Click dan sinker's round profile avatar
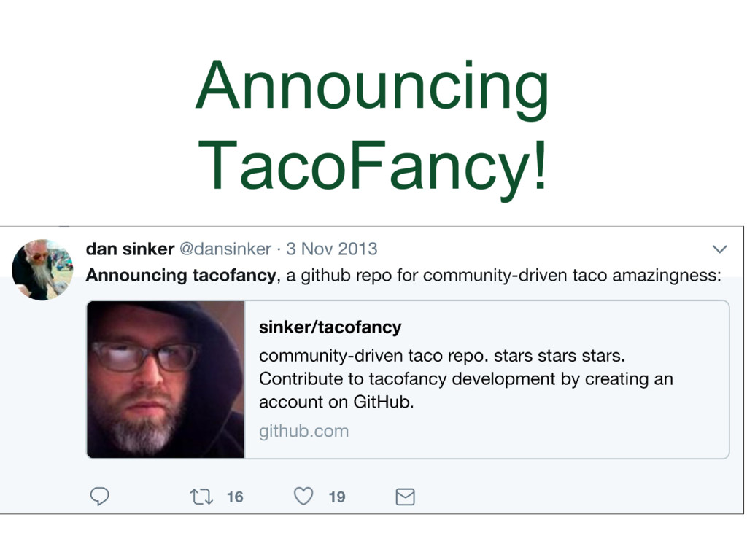This screenshot has height=560, width=747. point(42,269)
